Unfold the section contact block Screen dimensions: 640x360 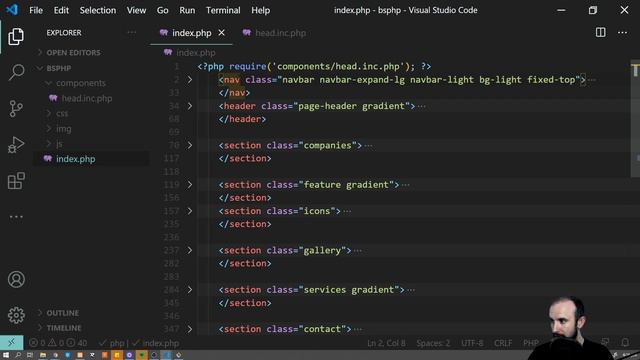190,329
